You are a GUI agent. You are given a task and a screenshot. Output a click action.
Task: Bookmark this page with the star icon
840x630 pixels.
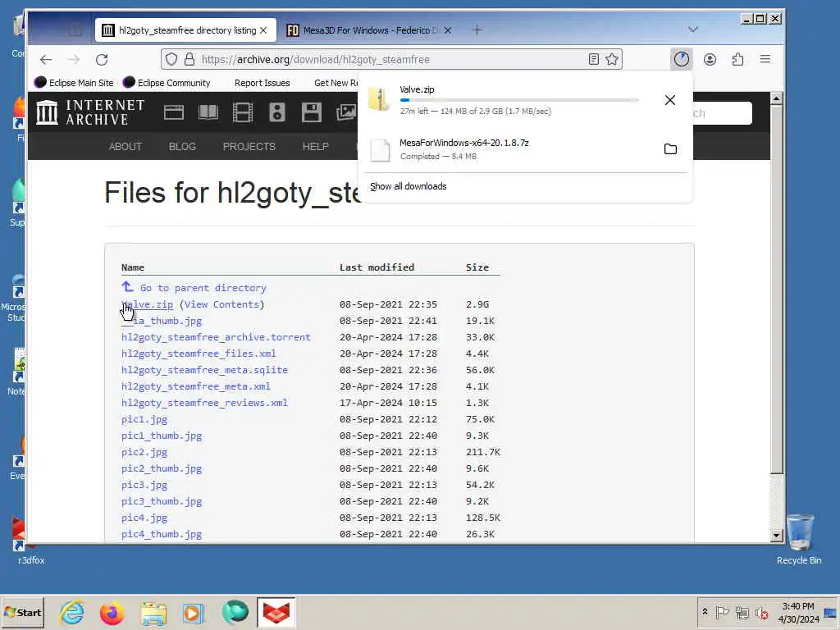click(612, 59)
